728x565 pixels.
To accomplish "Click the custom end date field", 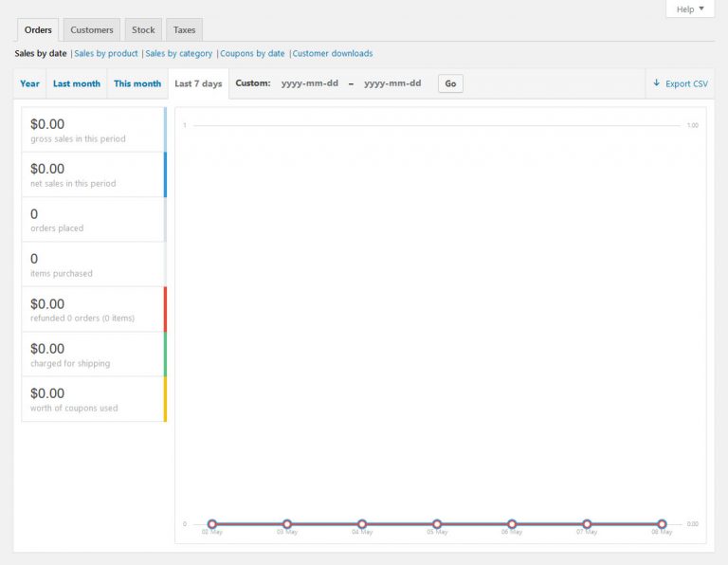I will click(x=392, y=83).
